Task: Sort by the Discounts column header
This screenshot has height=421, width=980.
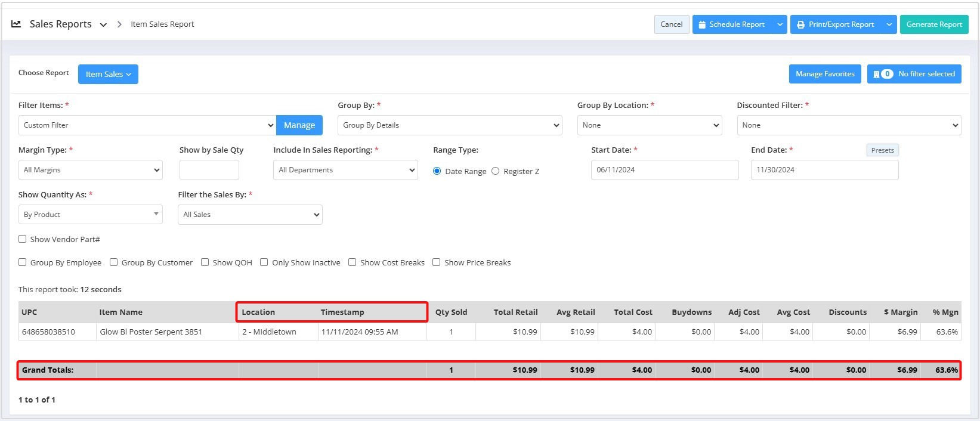Action: tap(848, 312)
